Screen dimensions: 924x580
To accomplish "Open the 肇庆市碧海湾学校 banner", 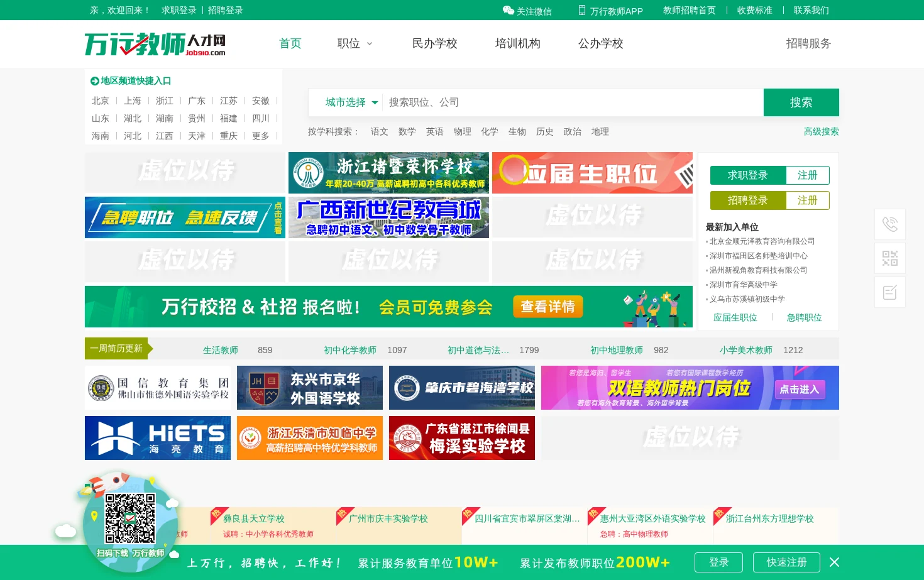I will (x=462, y=388).
